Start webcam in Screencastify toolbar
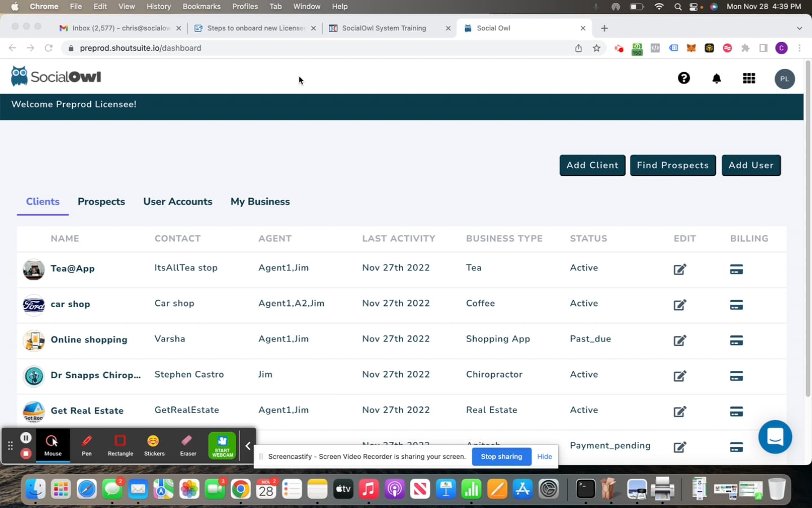Viewport: 812px width, 508px height. point(222,446)
